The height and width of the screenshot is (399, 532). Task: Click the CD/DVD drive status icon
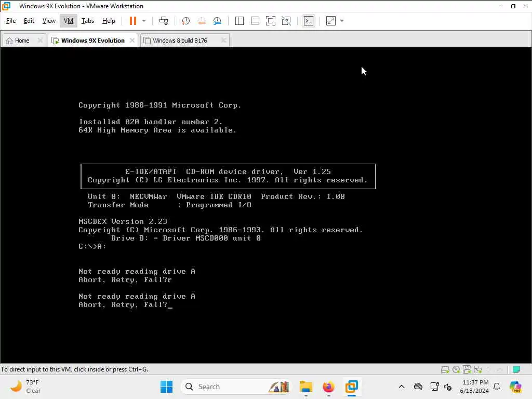tap(456, 369)
